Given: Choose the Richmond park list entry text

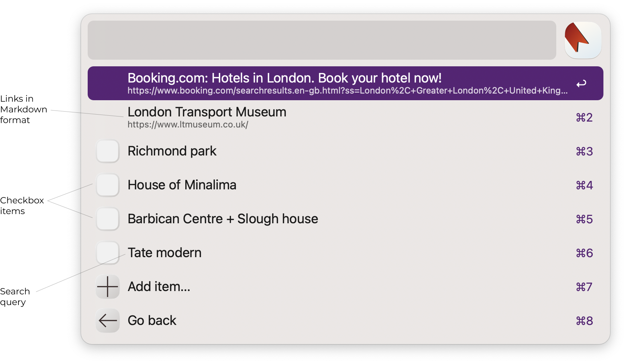Looking at the screenshot, I should click(x=172, y=151).
